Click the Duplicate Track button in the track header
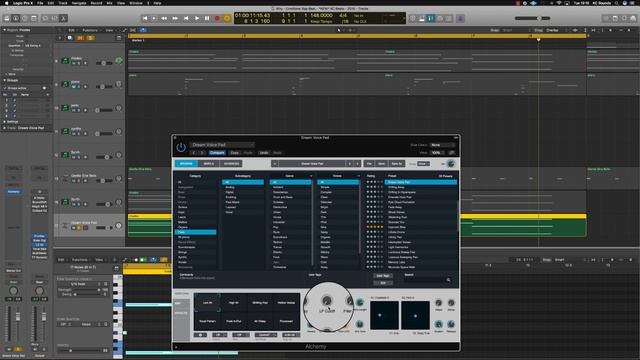 coord(69,38)
